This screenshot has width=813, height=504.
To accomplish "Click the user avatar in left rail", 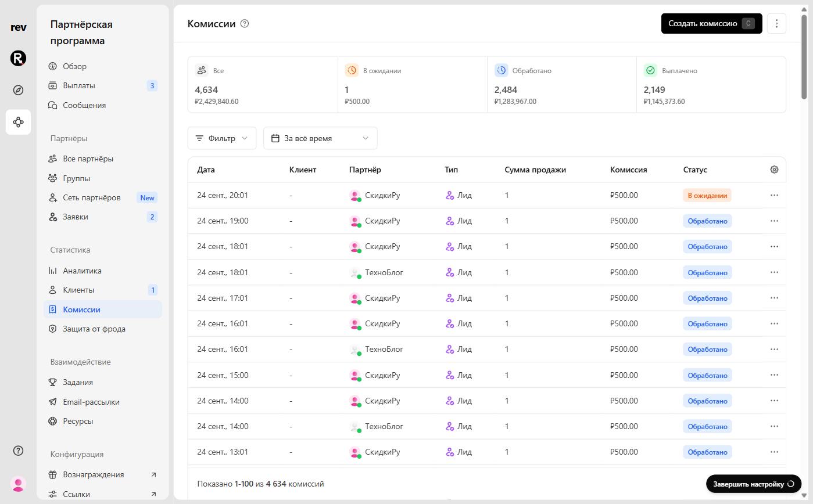I will pyautogui.click(x=18, y=484).
